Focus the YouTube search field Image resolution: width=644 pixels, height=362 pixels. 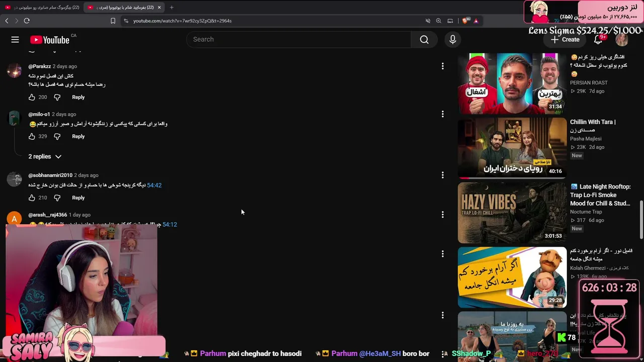(299, 40)
